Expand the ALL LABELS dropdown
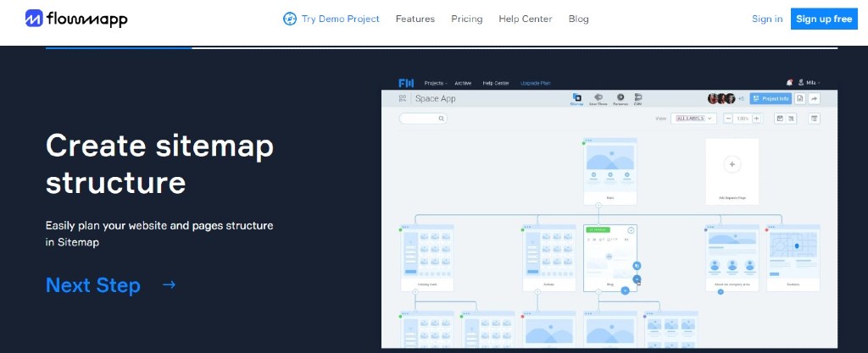The height and width of the screenshot is (353, 868). tap(693, 119)
